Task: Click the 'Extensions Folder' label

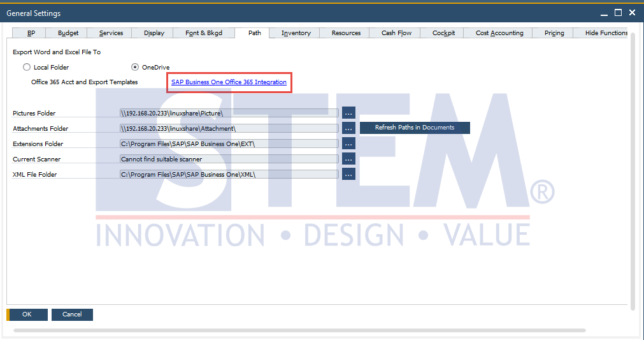Action: tap(38, 144)
